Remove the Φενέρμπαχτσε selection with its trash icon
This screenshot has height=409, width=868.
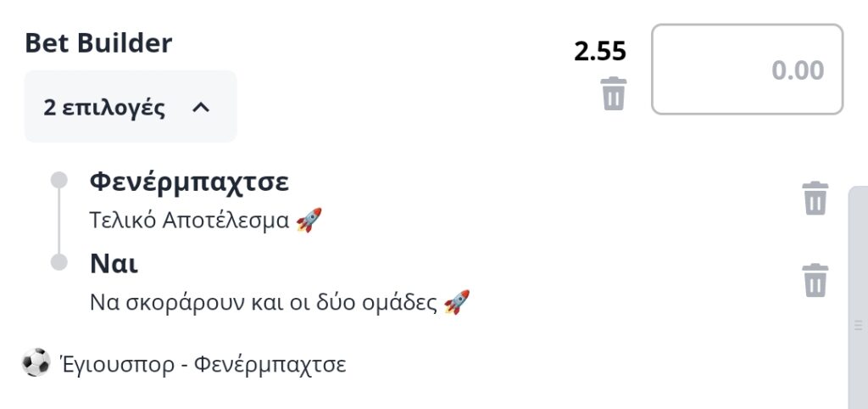pyautogui.click(x=815, y=198)
